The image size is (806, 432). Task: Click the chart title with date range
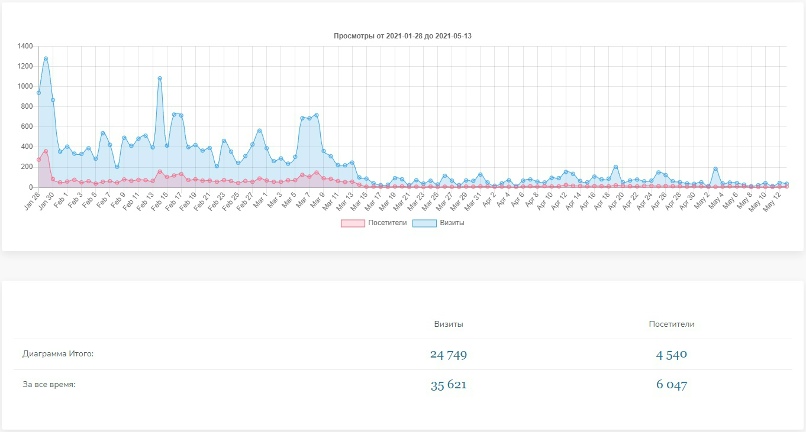tap(402, 36)
